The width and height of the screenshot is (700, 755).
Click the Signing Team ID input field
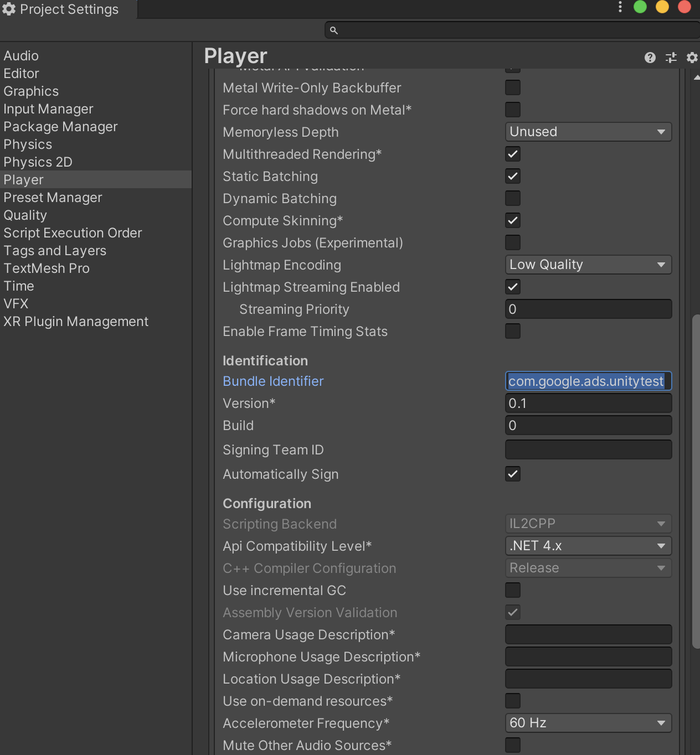click(x=588, y=449)
